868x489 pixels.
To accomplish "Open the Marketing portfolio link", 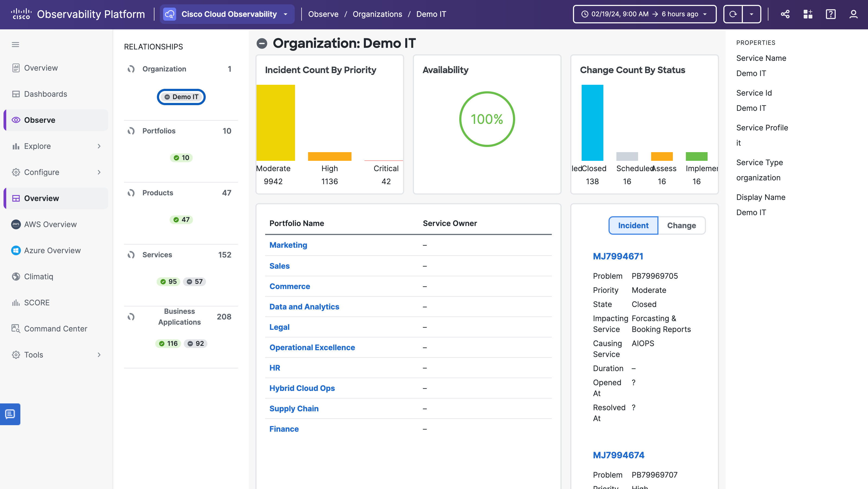I will pos(288,245).
